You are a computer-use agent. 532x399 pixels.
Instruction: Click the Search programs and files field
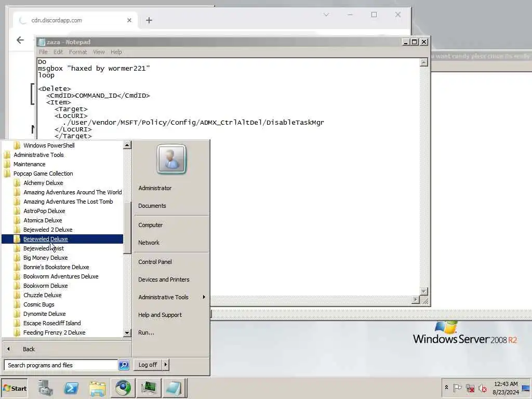coord(61,365)
